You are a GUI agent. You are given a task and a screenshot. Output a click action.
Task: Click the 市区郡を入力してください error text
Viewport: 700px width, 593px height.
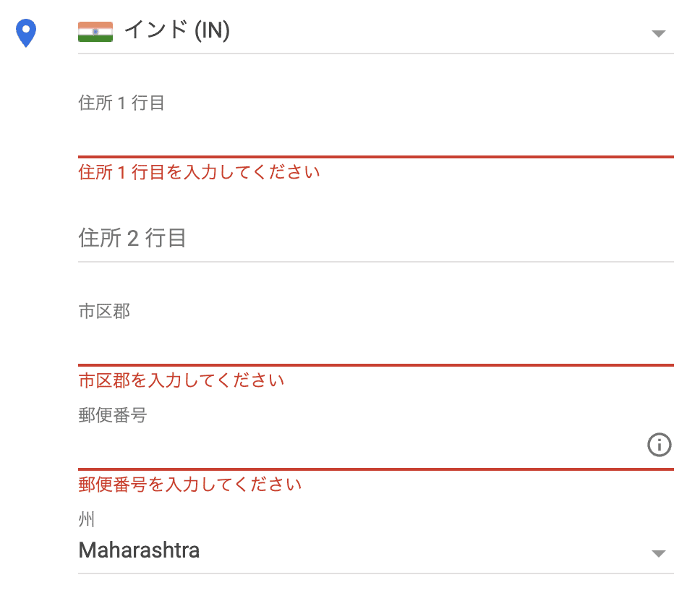click(x=182, y=380)
